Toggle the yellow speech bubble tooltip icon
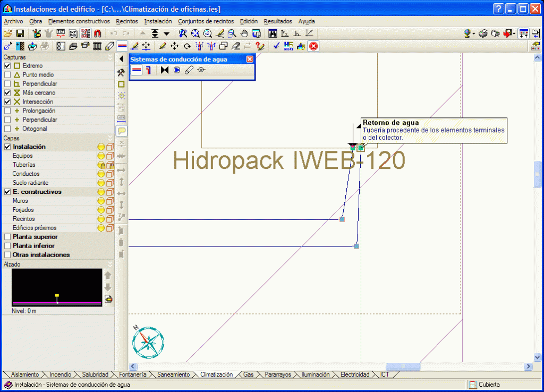Screen dimensions: 544x392 [x=121, y=131]
